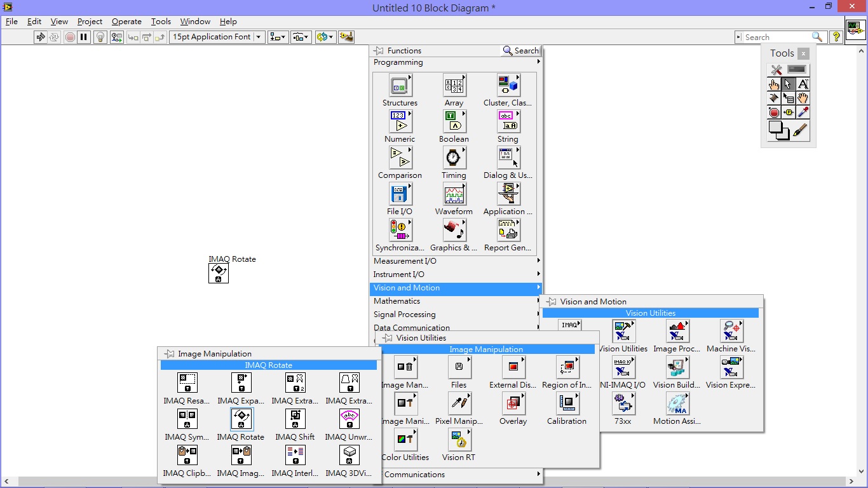Screen dimensions: 868x488
Task: Select the Operating (hand) tool
Action: click(x=774, y=84)
